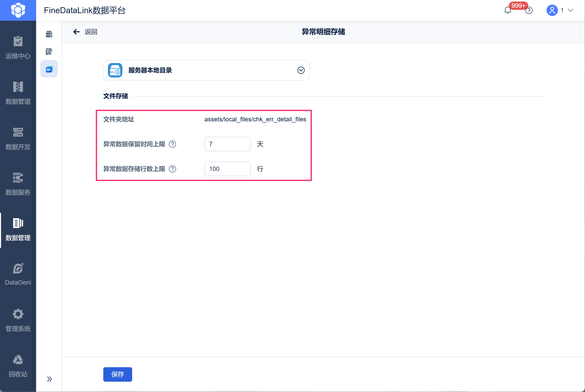Screen dimensions: 585x392
Task: Open the 数据服务 module
Action: point(18,184)
